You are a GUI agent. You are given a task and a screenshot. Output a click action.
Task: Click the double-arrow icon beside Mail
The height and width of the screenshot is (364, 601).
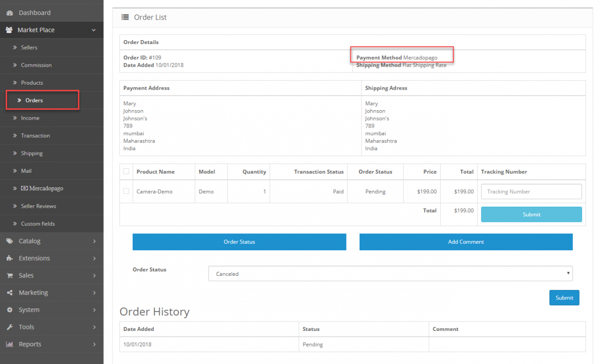(x=15, y=171)
